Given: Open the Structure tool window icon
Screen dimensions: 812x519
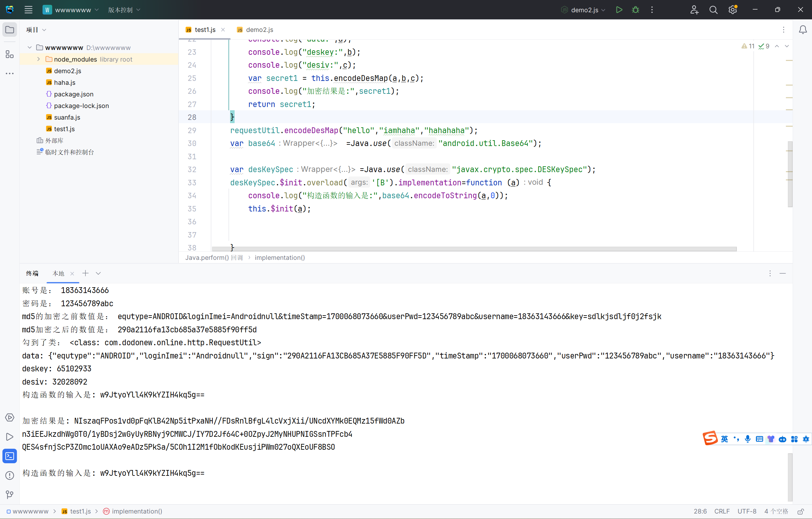Looking at the screenshot, I should (10, 54).
